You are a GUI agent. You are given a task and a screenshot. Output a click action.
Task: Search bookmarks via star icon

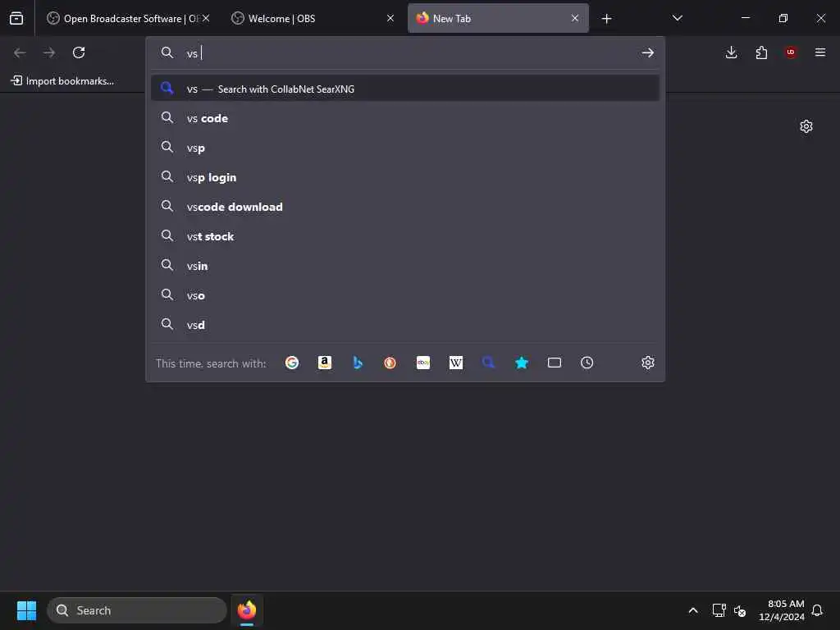(x=521, y=363)
